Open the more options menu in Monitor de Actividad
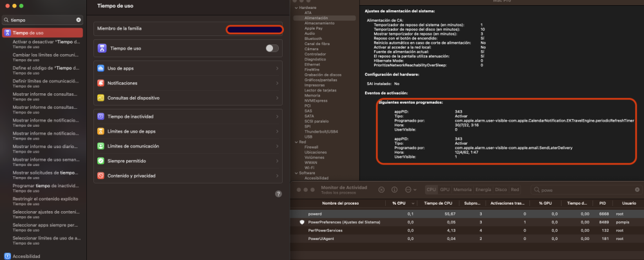This screenshot has height=260, width=644. click(x=411, y=190)
